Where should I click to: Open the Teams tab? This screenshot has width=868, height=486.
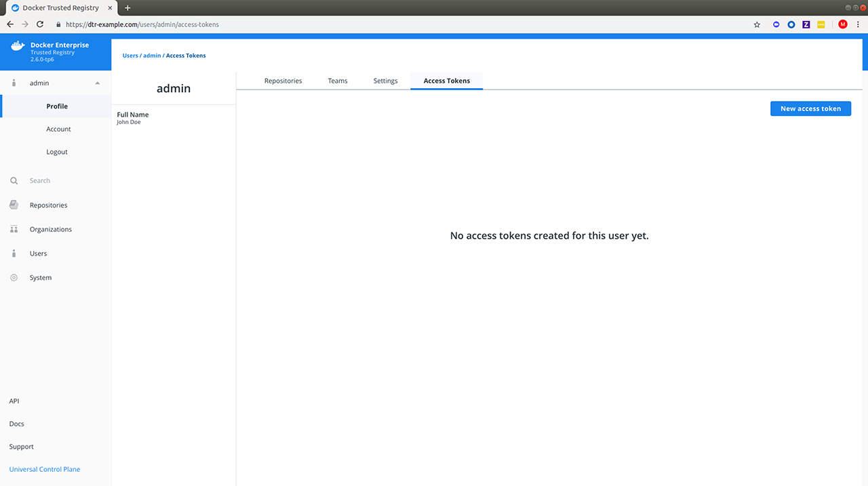[338, 81]
